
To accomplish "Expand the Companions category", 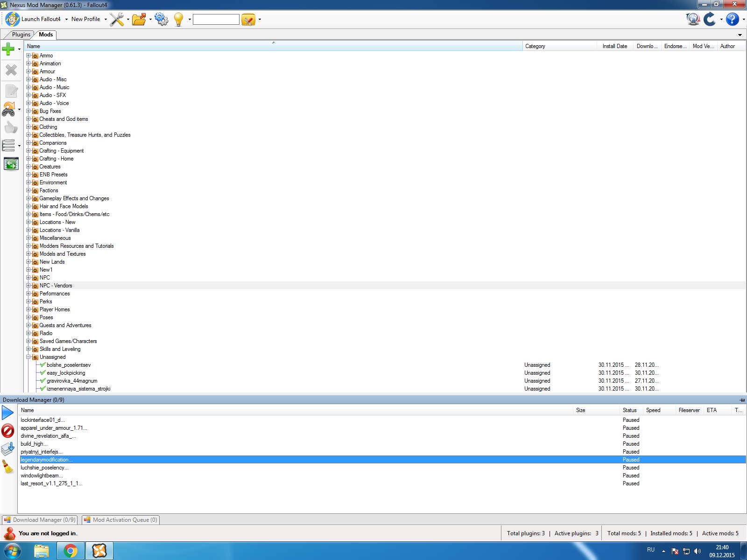I will point(28,143).
